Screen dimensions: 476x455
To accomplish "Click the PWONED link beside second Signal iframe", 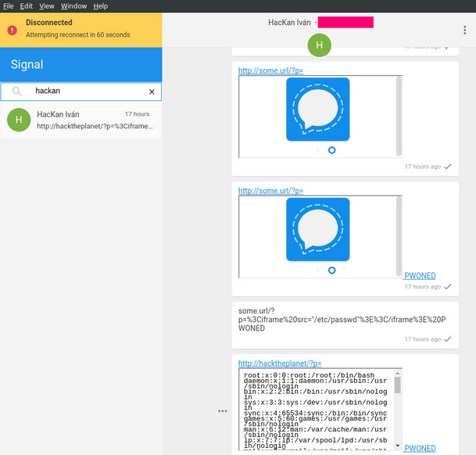I will pyautogui.click(x=421, y=275).
